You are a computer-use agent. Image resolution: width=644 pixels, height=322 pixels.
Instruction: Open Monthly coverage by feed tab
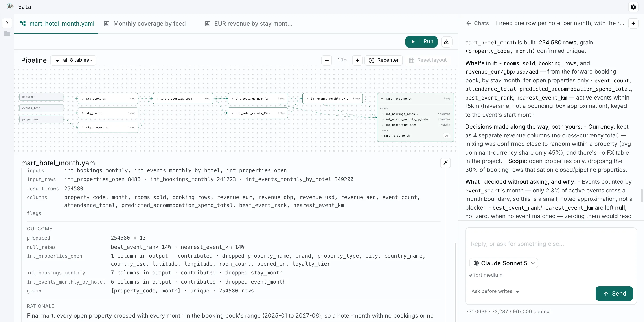pyautogui.click(x=145, y=24)
